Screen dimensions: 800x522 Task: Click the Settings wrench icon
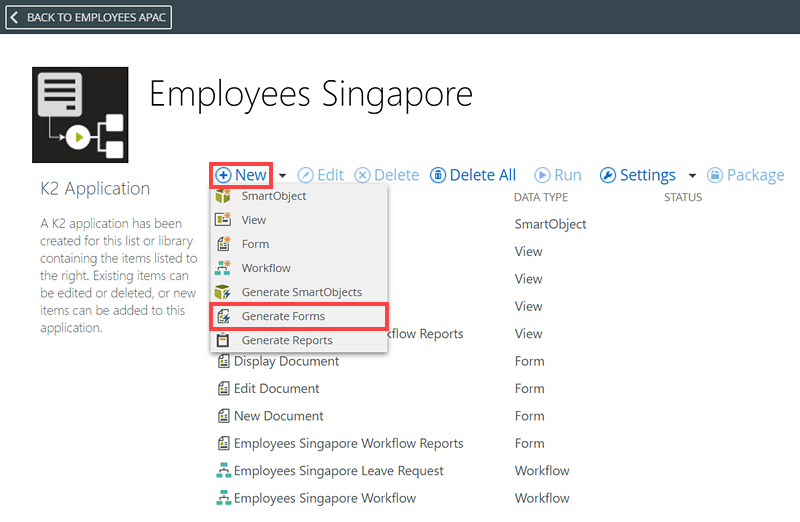pos(608,175)
